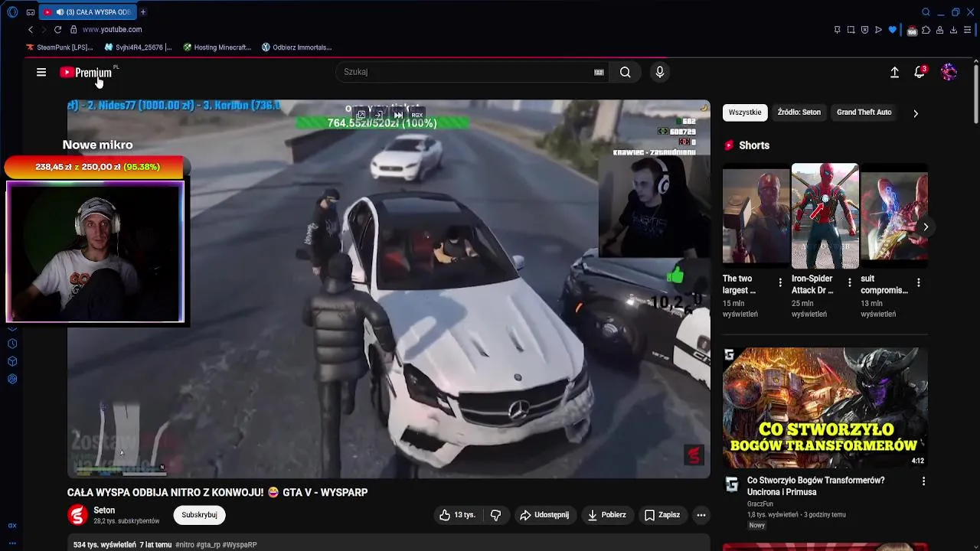
Task: Show more filter chips with right arrow
Action: coord(916,113)
